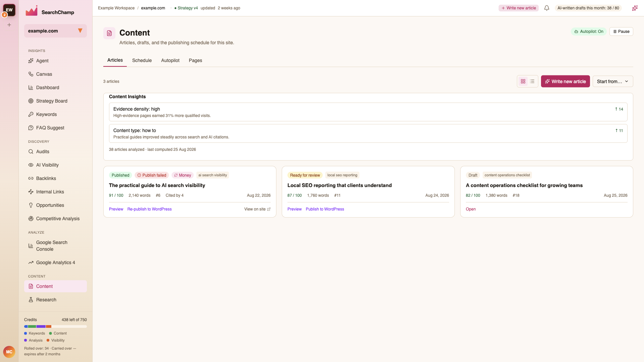Open the MC user avatar
This screenshot has width=644, height=362.
coord(9,352)
